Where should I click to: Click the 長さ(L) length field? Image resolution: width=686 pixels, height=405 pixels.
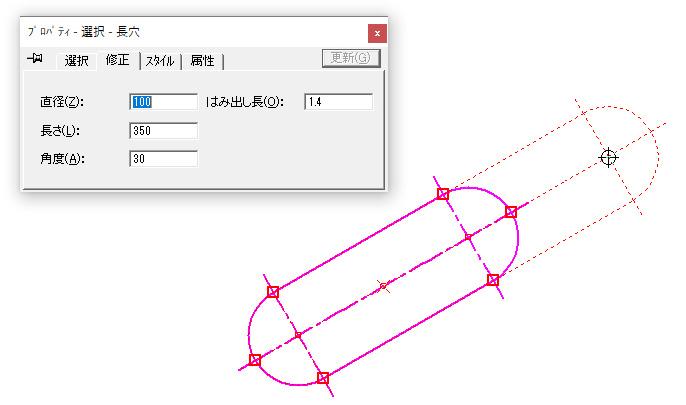[164, 130]
